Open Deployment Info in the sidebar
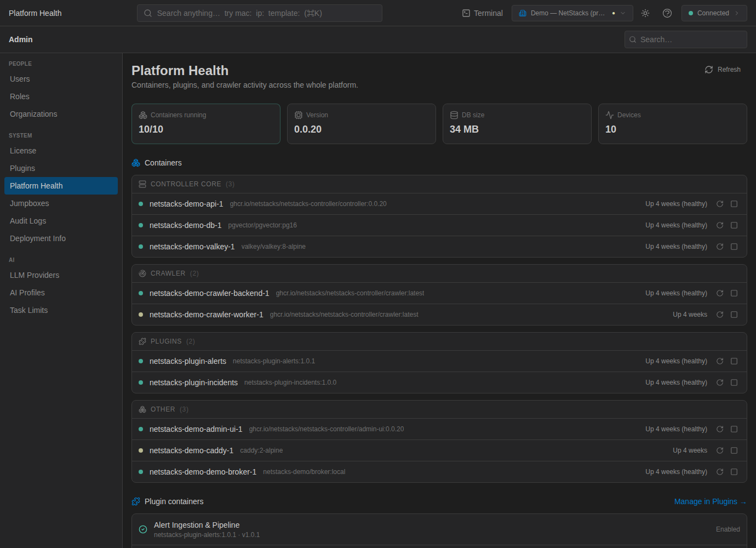 point(61,238)
